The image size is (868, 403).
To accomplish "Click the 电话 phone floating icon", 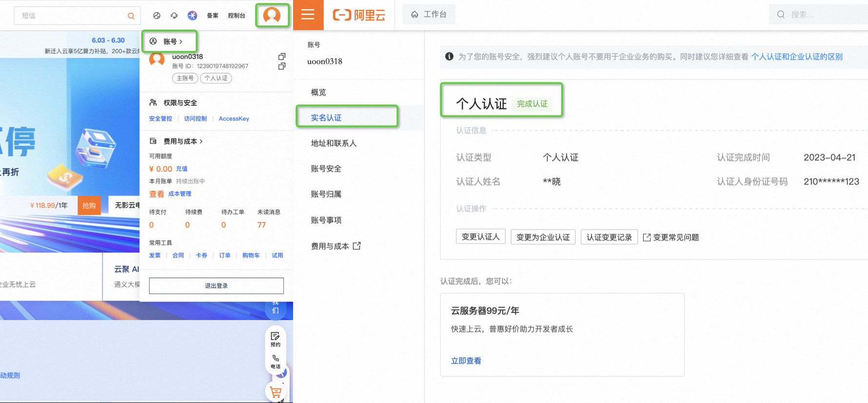I will (x=276, y=361).
